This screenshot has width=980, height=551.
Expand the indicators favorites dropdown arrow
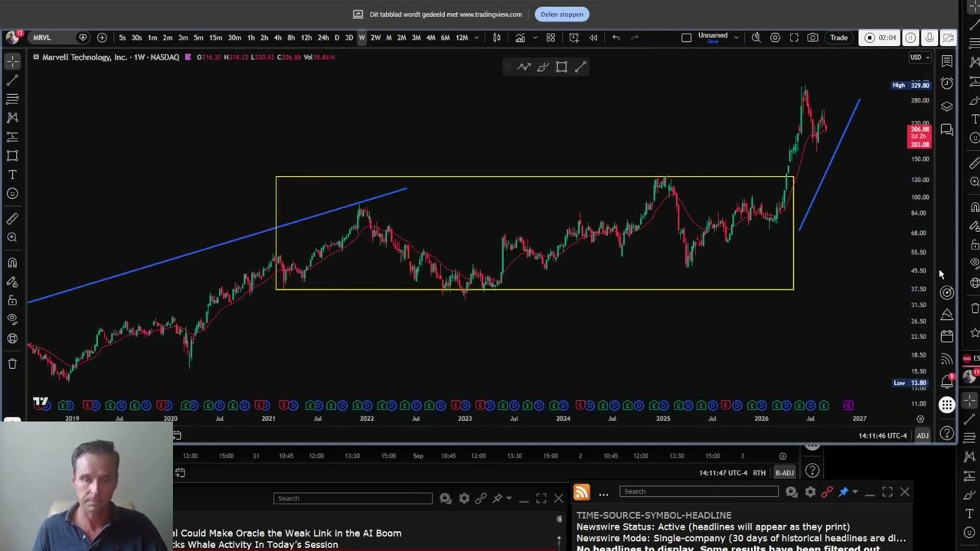[534, 37]
